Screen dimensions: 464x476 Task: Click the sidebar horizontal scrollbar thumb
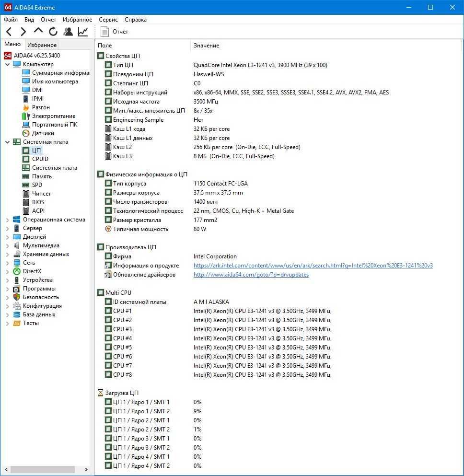tap(43, 469)
